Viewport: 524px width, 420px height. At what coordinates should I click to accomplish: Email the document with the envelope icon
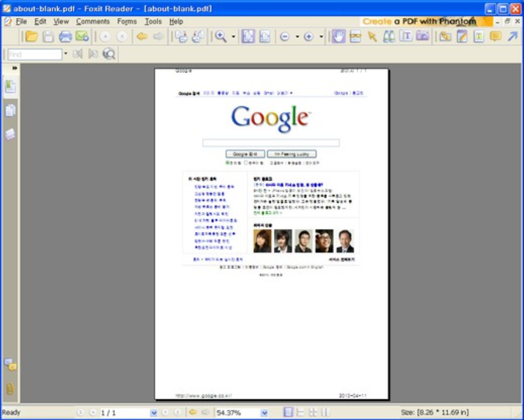[x=82, y=36]
